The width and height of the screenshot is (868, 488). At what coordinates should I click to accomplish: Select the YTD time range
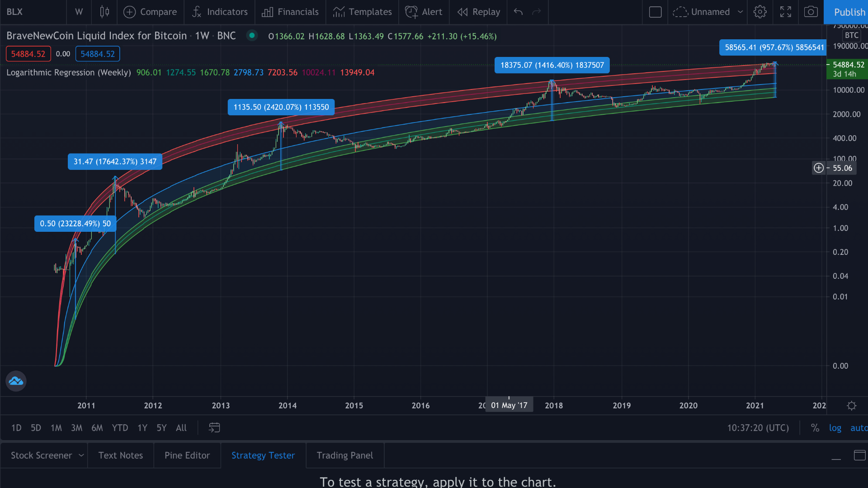[120, 427]
